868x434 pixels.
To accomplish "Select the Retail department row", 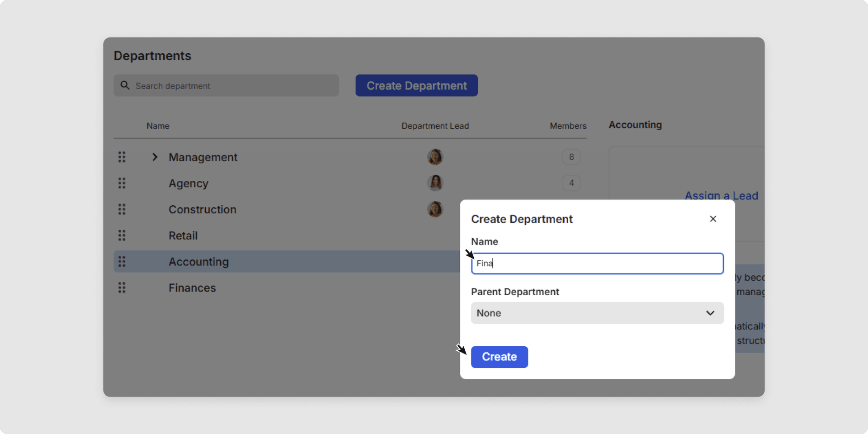I will click(183, 236).
